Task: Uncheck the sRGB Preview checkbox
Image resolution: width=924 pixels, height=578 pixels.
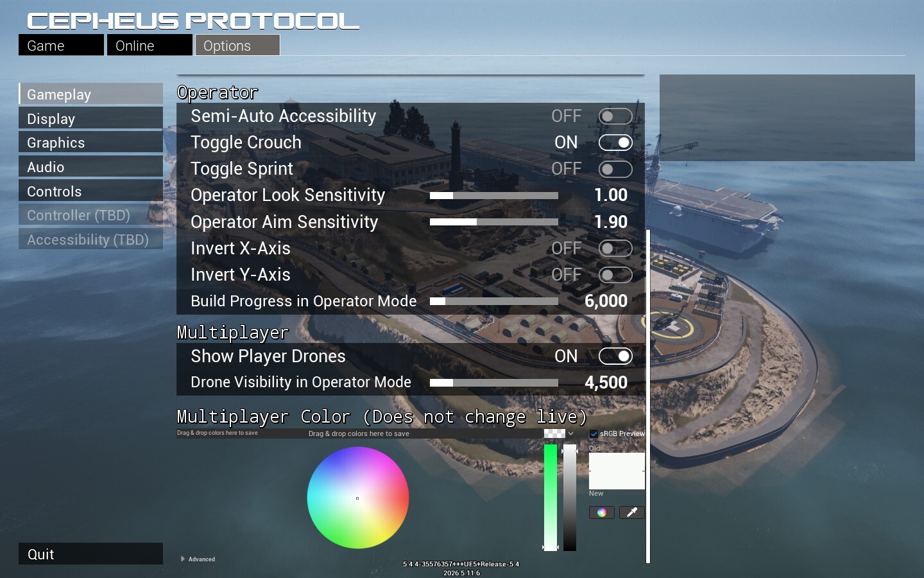Action: [594, 434]
